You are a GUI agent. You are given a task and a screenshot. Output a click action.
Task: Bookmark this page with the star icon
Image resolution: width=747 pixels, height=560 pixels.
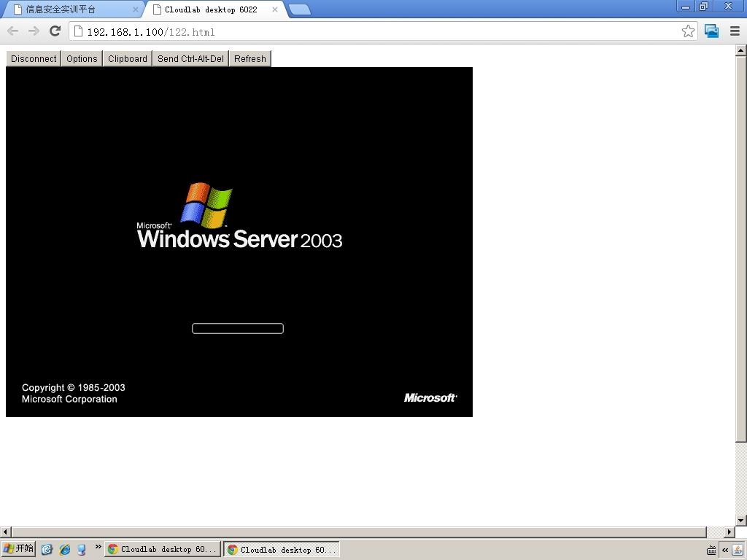pos(688,31)
